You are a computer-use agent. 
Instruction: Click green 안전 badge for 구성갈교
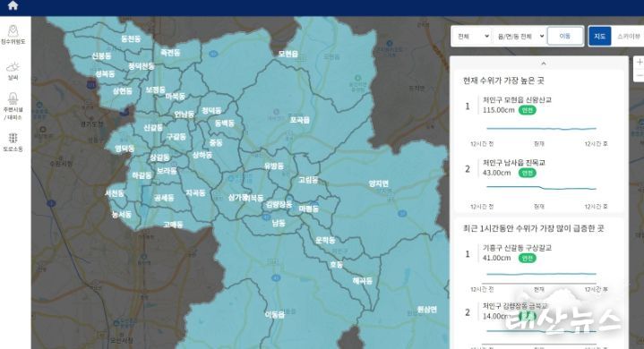point(527,258)
